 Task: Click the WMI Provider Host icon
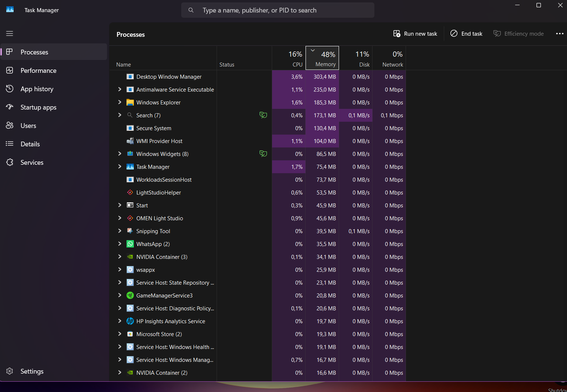(x=130, y=141)
